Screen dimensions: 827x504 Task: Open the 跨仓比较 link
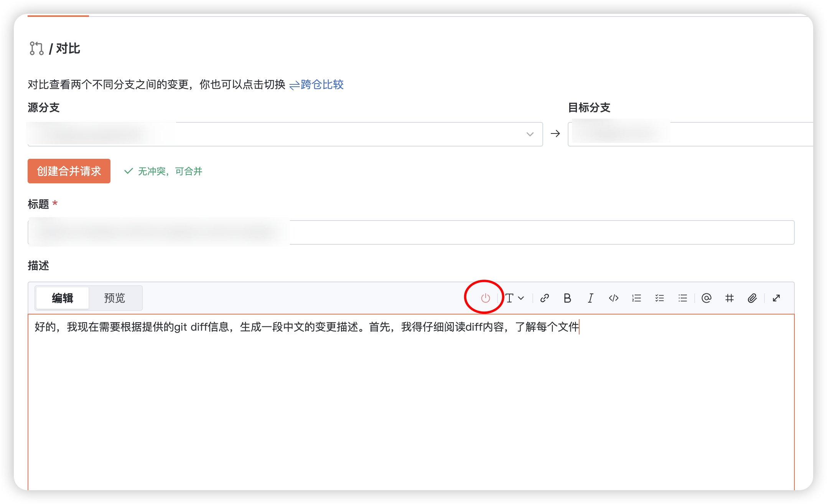[x=321, y=85]
